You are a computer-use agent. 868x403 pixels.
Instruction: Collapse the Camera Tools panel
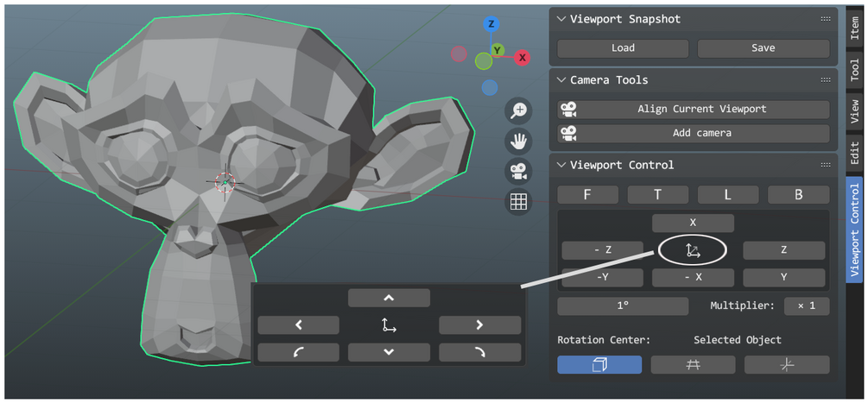(561, 80)
